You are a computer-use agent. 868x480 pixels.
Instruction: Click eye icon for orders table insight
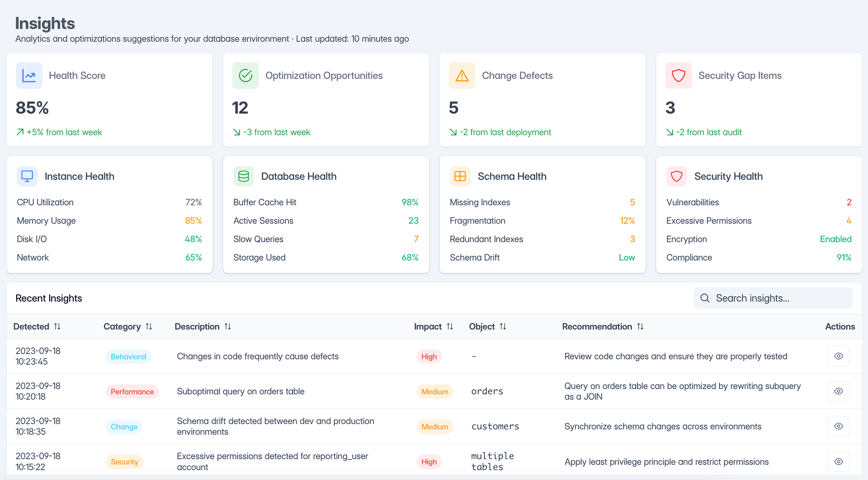[x=838, y=391]
